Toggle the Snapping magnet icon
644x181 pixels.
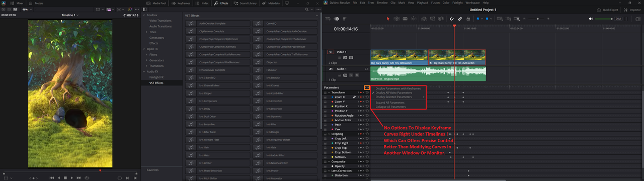tap(452, 19)
